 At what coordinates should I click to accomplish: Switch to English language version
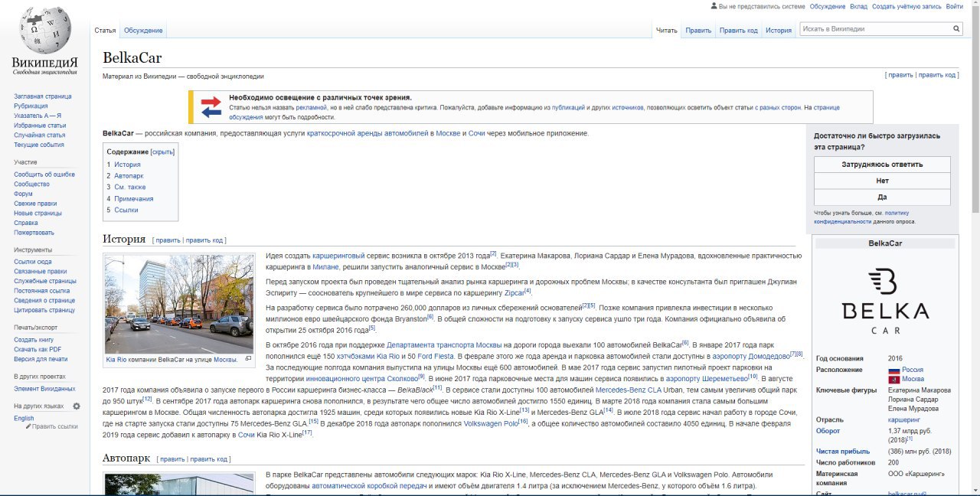(x=24, y=418)
